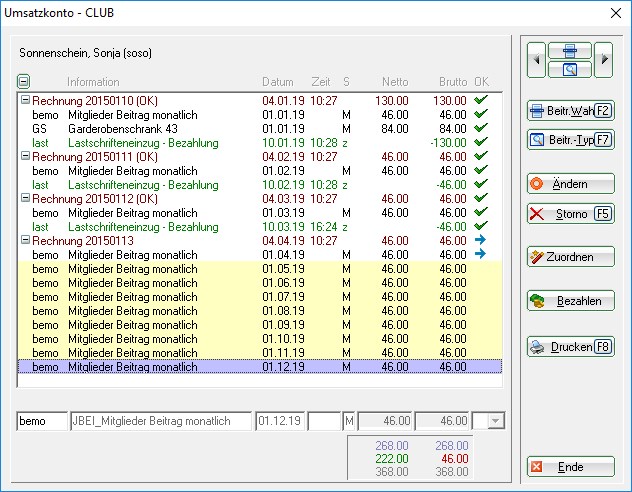632x492 pixels.
Task: Open the dropdown beside the Brutto field
Action: tap(492, 422)
